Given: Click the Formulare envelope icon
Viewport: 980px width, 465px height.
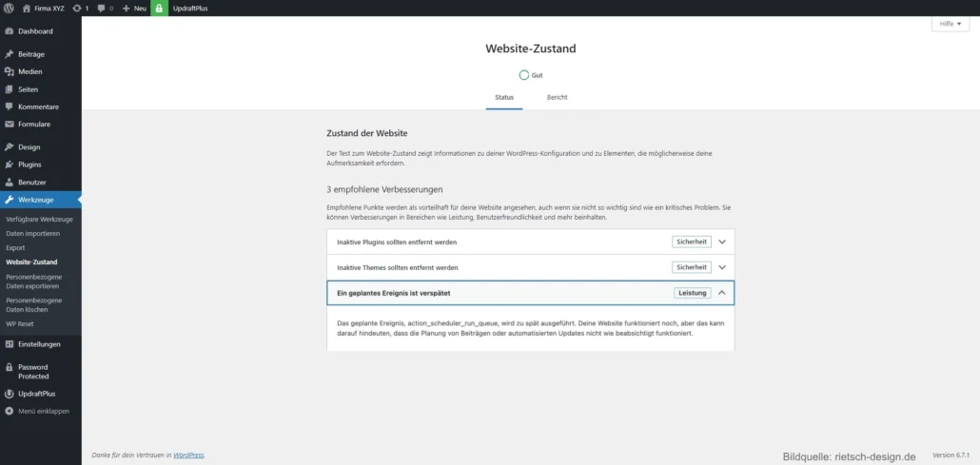Looking at the screenshot, I should pyautogui.click(x=10, y=125).
